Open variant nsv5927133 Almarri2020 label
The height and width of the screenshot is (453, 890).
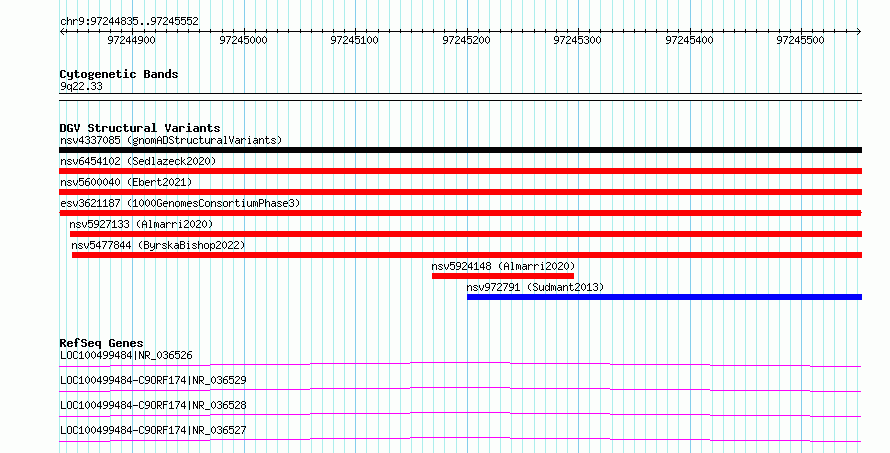[141, 224]
